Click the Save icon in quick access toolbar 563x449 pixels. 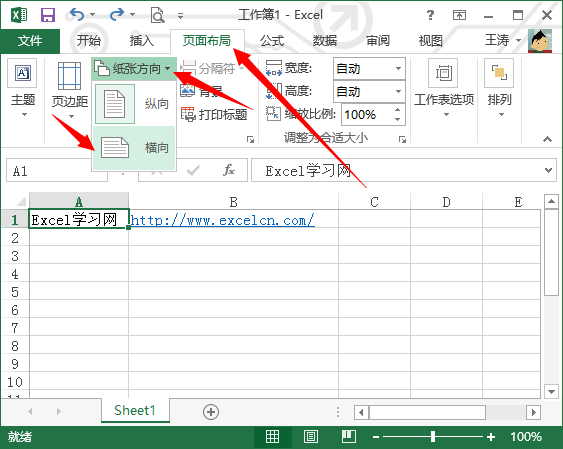(47, 15)
